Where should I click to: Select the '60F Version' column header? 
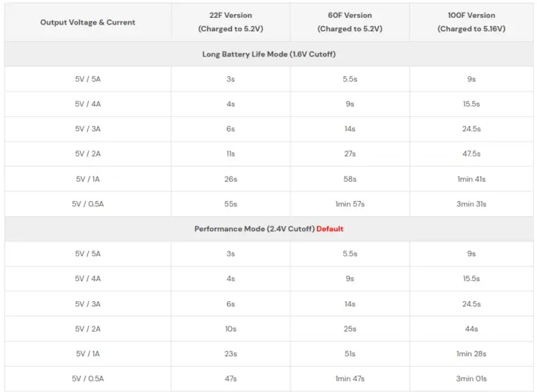[x=350, y=22]
